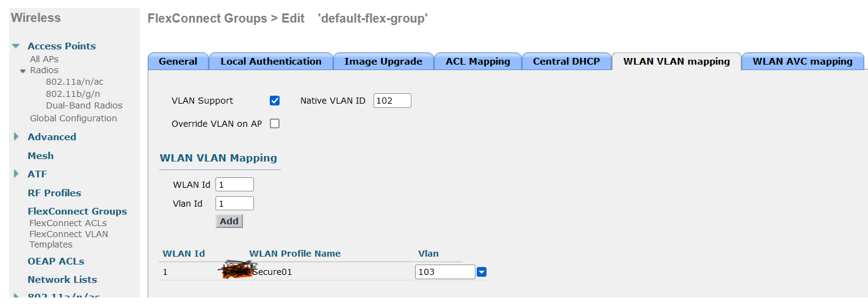Expand the Advanced menu section

(16, 137)
